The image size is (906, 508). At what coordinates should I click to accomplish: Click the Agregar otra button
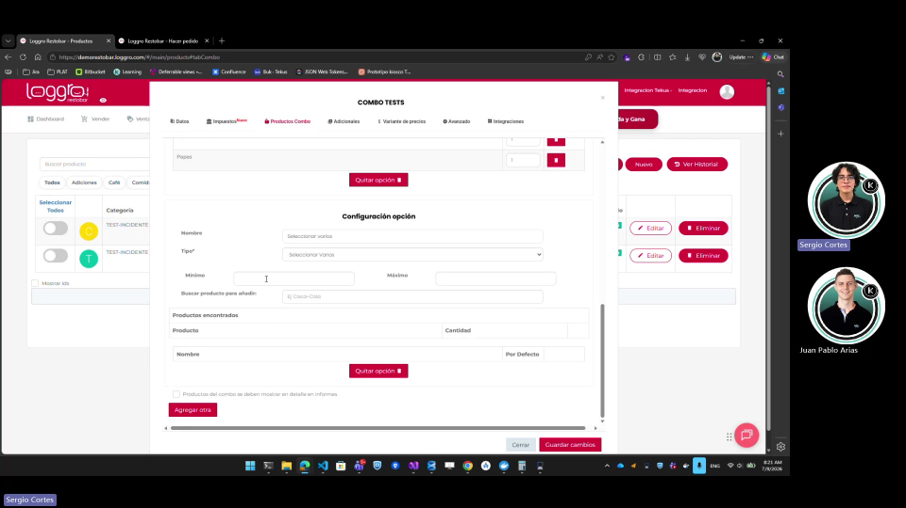point(193,410)
